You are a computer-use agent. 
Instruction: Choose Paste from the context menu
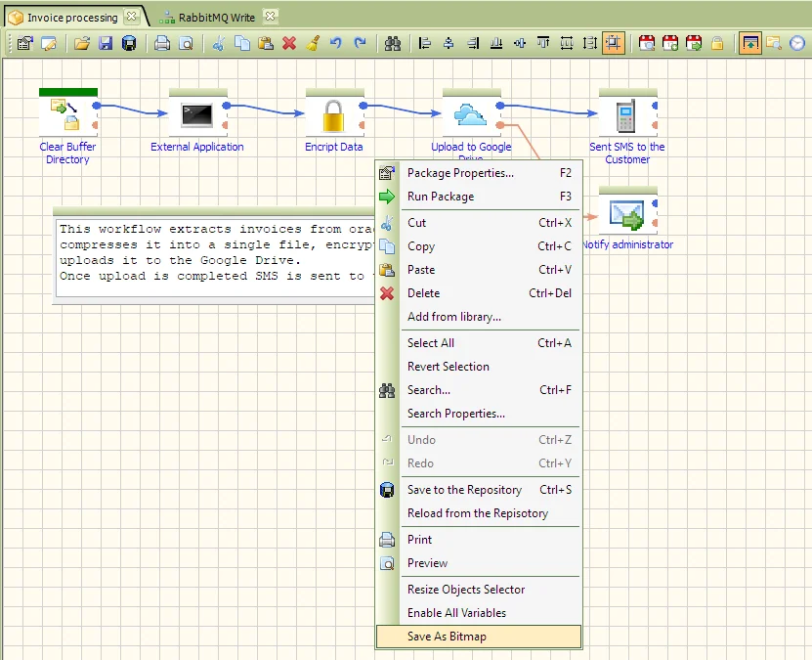(479, 270)
